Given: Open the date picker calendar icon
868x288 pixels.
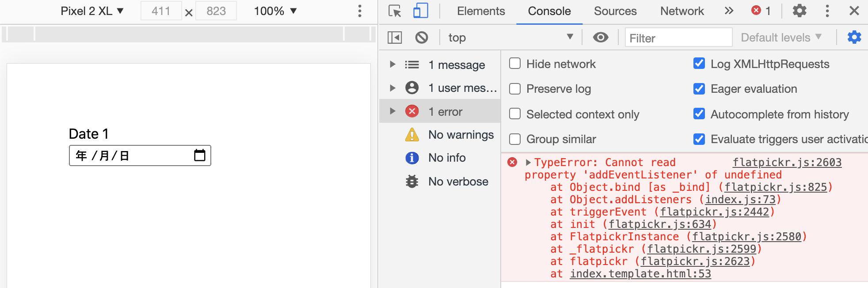Looking at the screenshot, I should [x=200, y=155].
